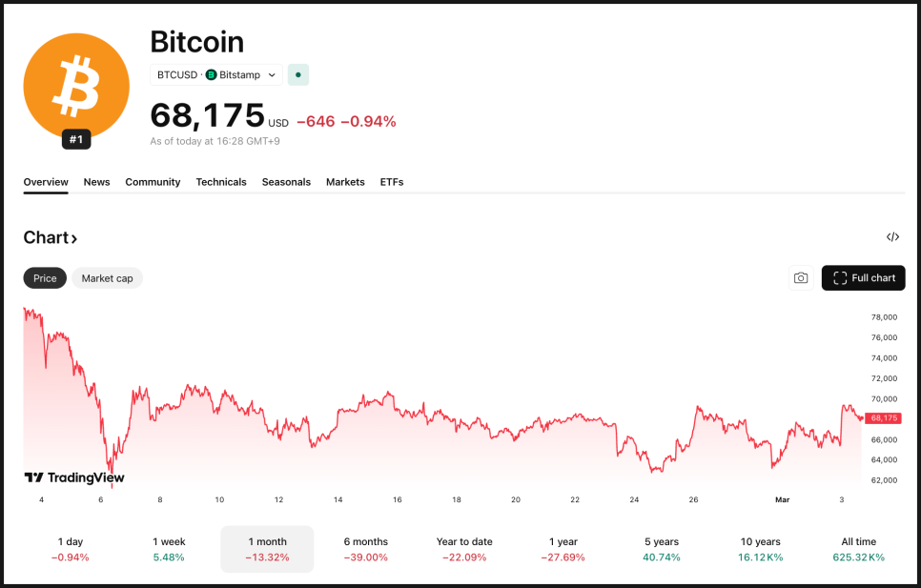Click the TradingView logo on chart

74,477
